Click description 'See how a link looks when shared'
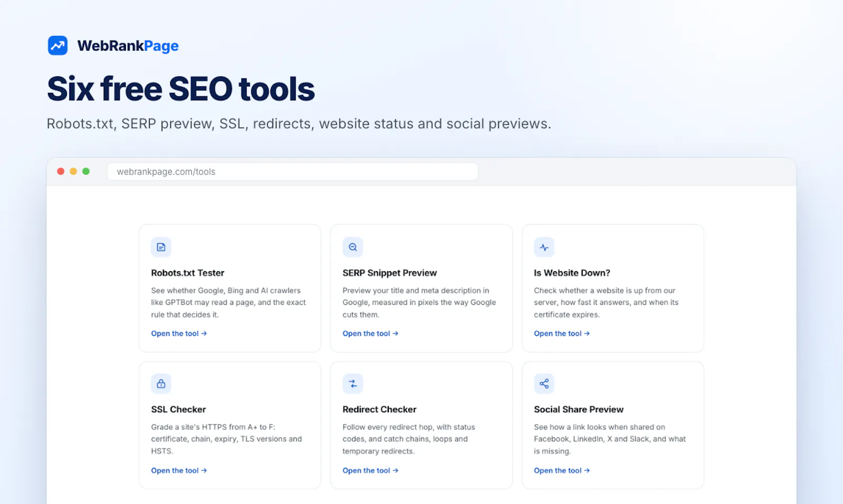This screenshot has width=843, height=504. (x=610, y=439)
